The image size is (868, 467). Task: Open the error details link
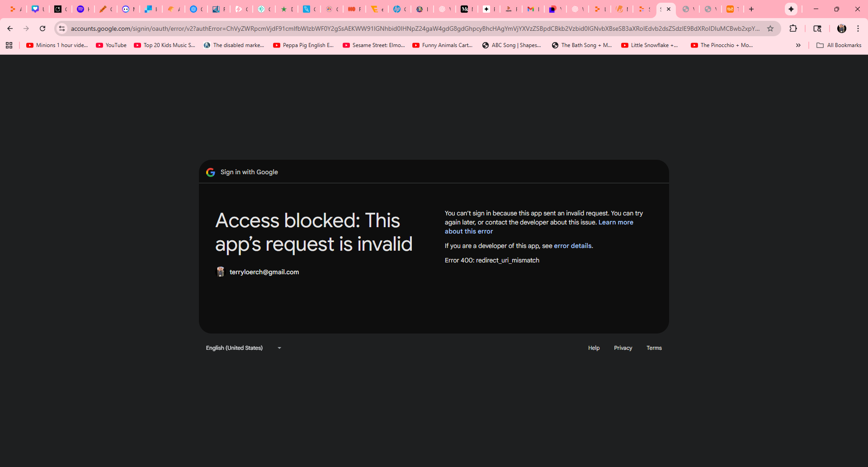click(x=572, y=246)
